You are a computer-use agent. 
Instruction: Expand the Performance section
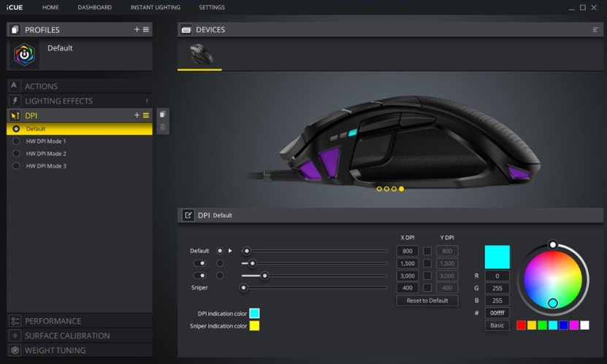80,321
